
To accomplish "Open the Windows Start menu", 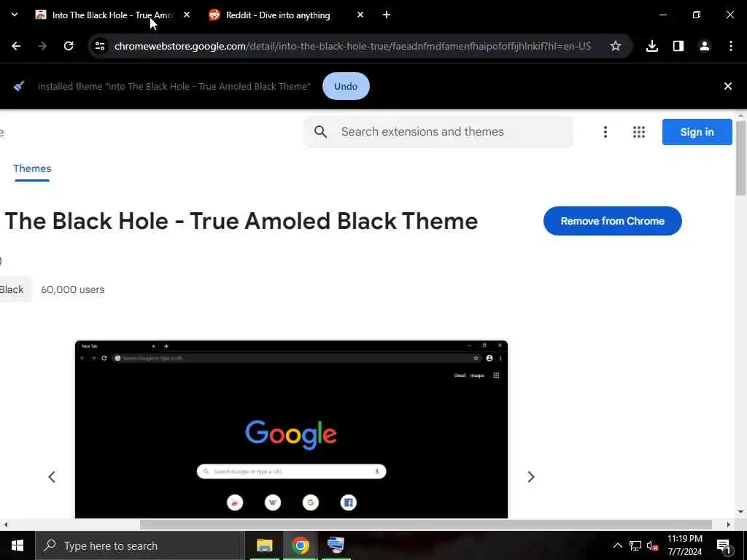I will click(x=18, y=545).
